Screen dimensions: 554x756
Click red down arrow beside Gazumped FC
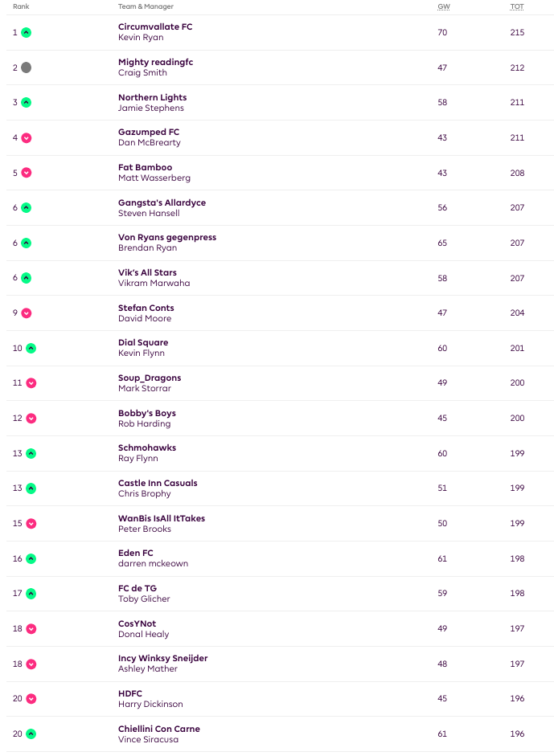click(26, 138)
